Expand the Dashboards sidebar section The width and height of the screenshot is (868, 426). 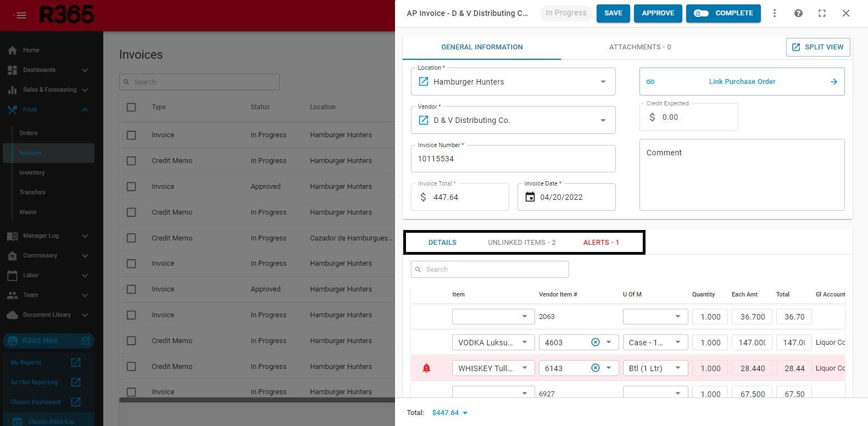[x=85, y=70]
